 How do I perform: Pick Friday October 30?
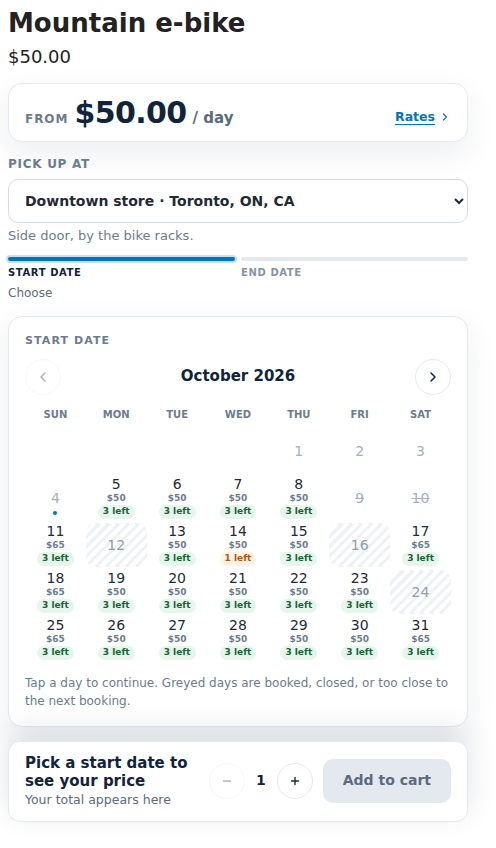[x=360, y=639]
